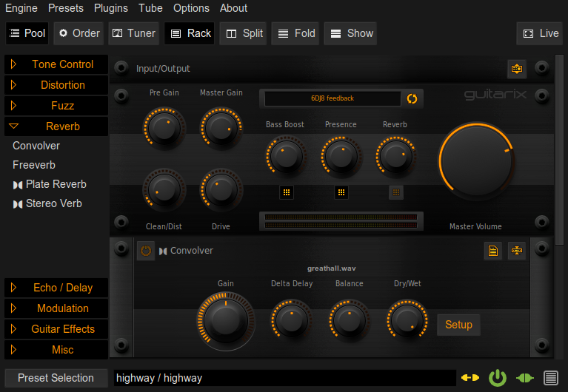568x392 pixels.
Task: Expand the Tone Control category
Action: (56, 64)
